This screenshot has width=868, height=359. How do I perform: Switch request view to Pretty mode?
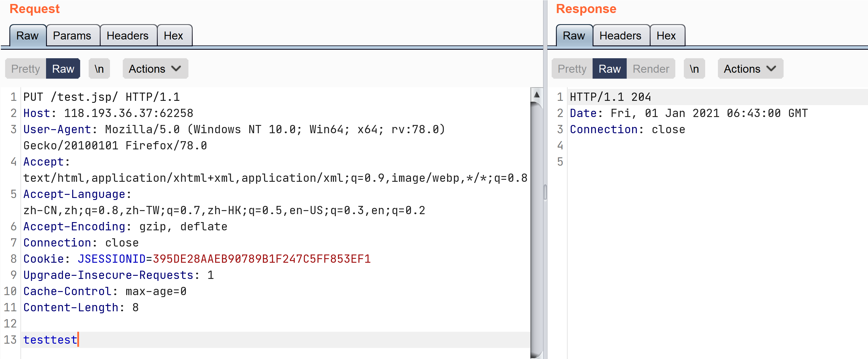pos(26,69)
